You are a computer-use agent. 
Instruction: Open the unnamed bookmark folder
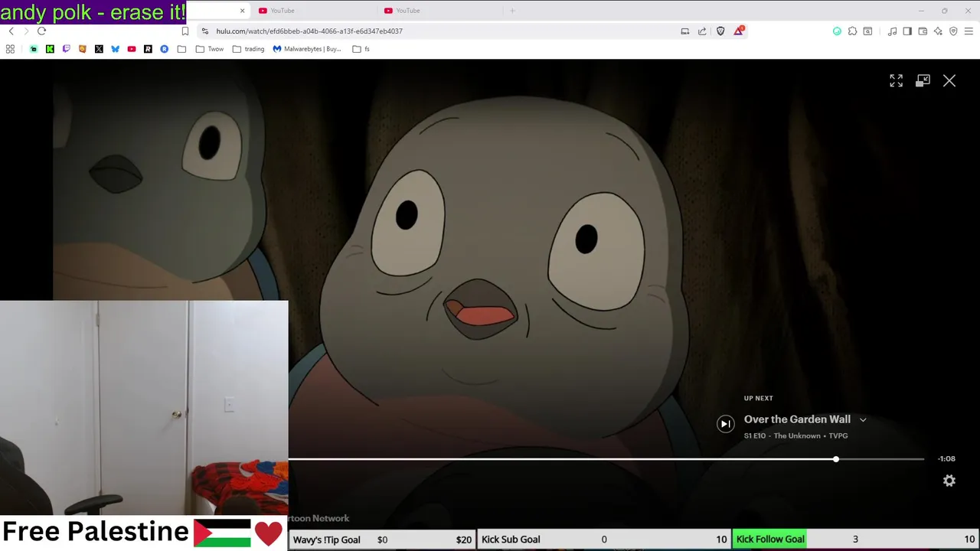click(181, 49)
